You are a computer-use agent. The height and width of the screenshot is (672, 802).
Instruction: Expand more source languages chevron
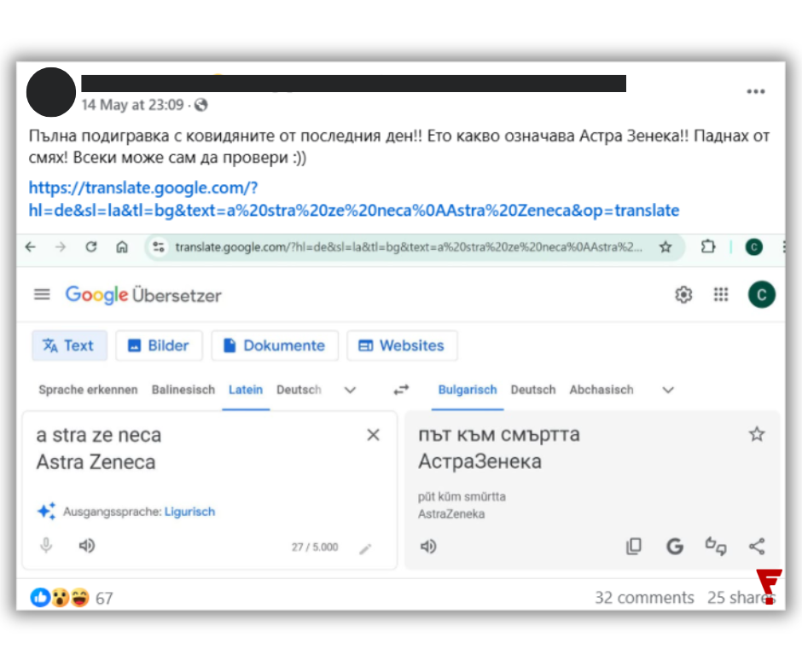350,391
